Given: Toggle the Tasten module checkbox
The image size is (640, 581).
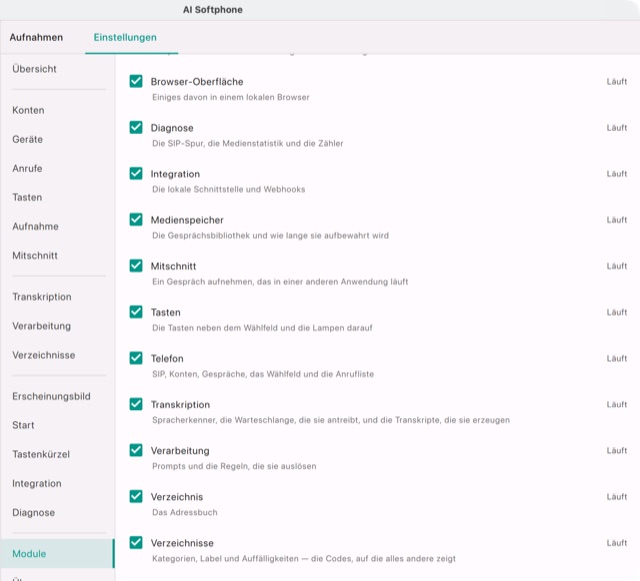Looking at the screenshot, I should pyautogui.click(x=136, y=312).
